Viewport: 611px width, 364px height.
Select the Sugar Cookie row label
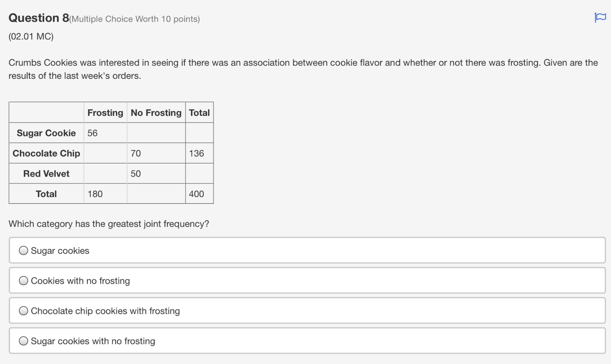46,133
